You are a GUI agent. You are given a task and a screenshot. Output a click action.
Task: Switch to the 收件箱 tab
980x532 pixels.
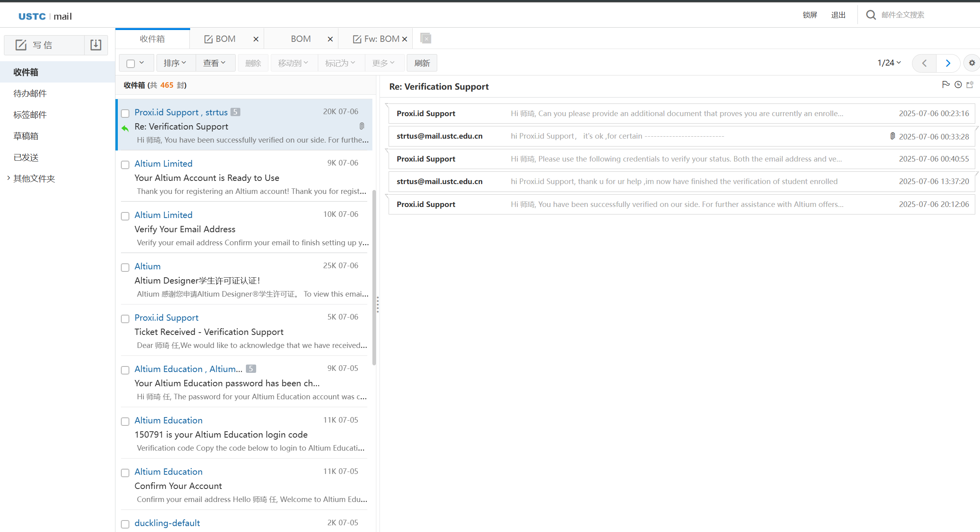pyautogui.click(x=153, y=39)
